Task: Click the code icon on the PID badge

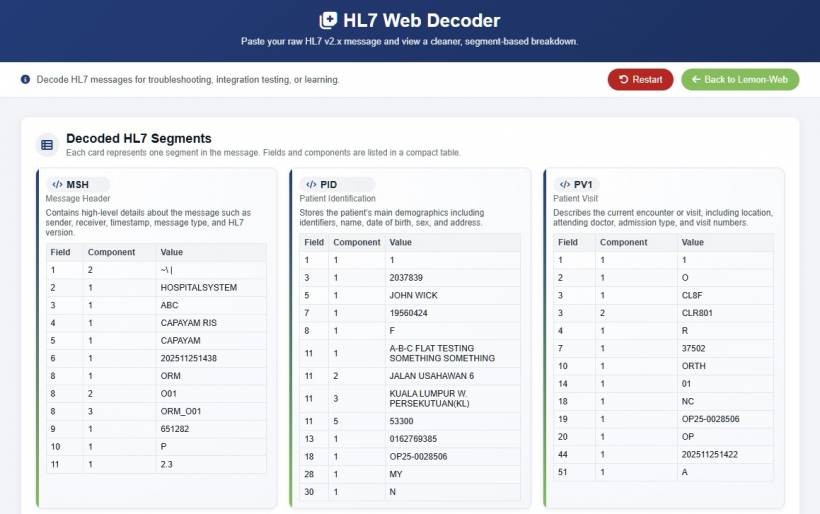Action: 311,185
